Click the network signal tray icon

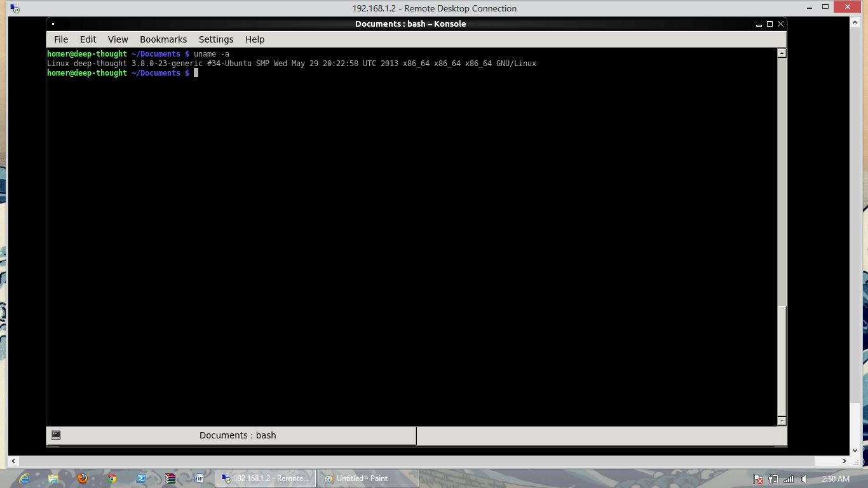click(789, 479)
